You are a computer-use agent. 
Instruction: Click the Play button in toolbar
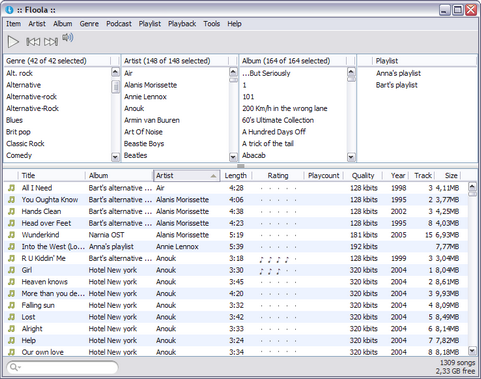tap(13, 42)
